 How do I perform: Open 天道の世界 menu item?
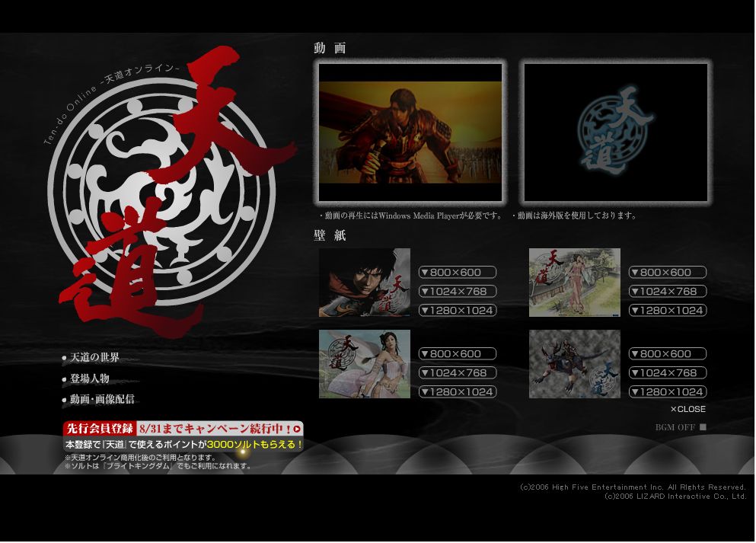(94, 358)
